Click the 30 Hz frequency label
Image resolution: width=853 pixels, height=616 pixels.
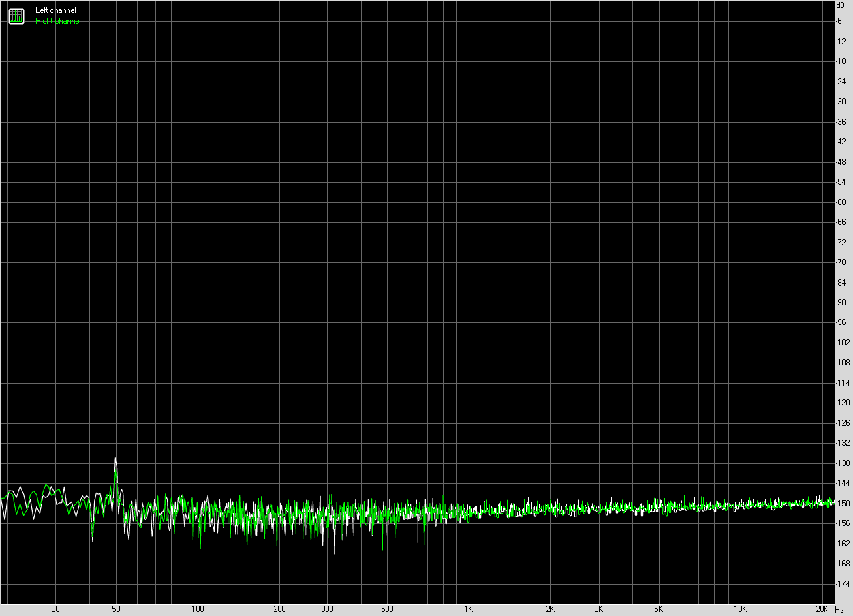56,609
